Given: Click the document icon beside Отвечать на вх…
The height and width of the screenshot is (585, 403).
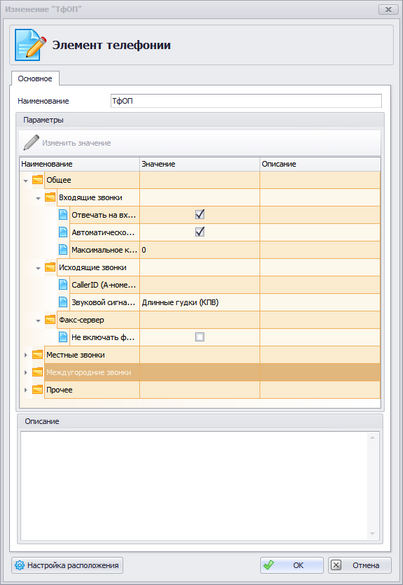Looking at the screenshot, I should click(63, 215).
